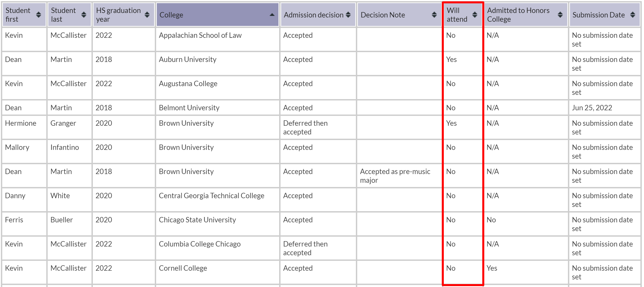Screen dimensions: 644x287
Task: Sort by Submission Date arrows
Action: point(633,15)
